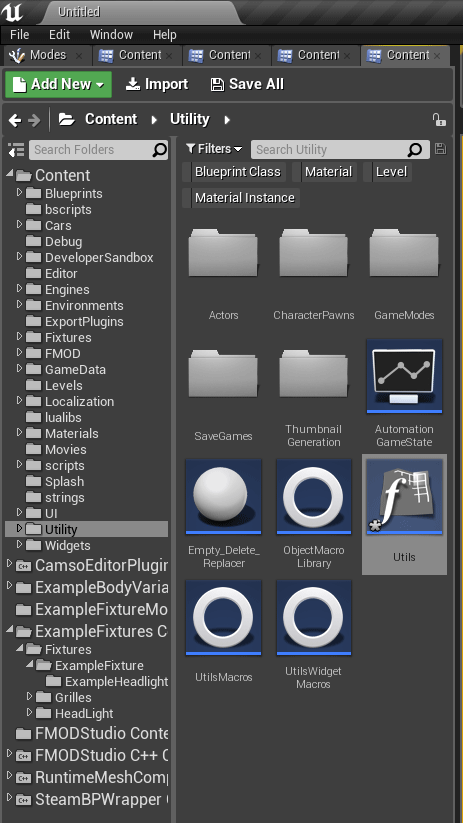The height and width of the screenshot is (823, 463).
Task: Toggle the content browser lock icon
Action: pyautogui.click(x=439, y=120)
